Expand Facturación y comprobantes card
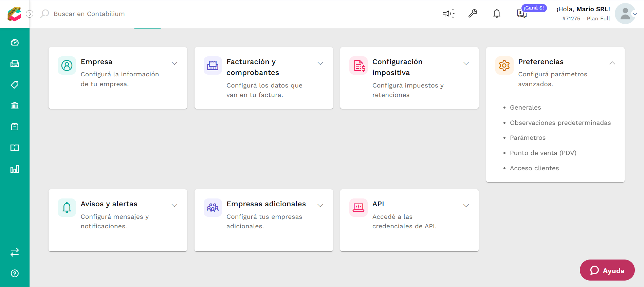This screenshot has width=644, height=287. coord(320,63)
